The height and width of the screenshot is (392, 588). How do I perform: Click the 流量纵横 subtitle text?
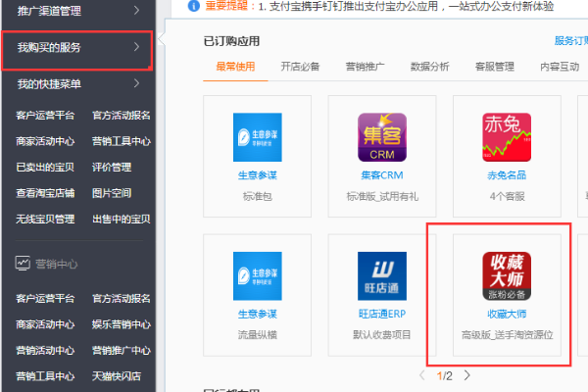click(x=257, y=334)
